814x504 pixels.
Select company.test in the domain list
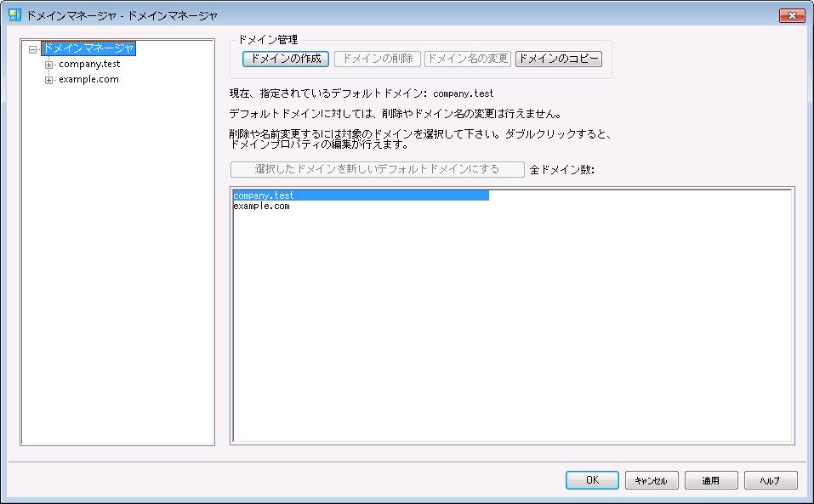pyautogui.click(x=264, y=195)
